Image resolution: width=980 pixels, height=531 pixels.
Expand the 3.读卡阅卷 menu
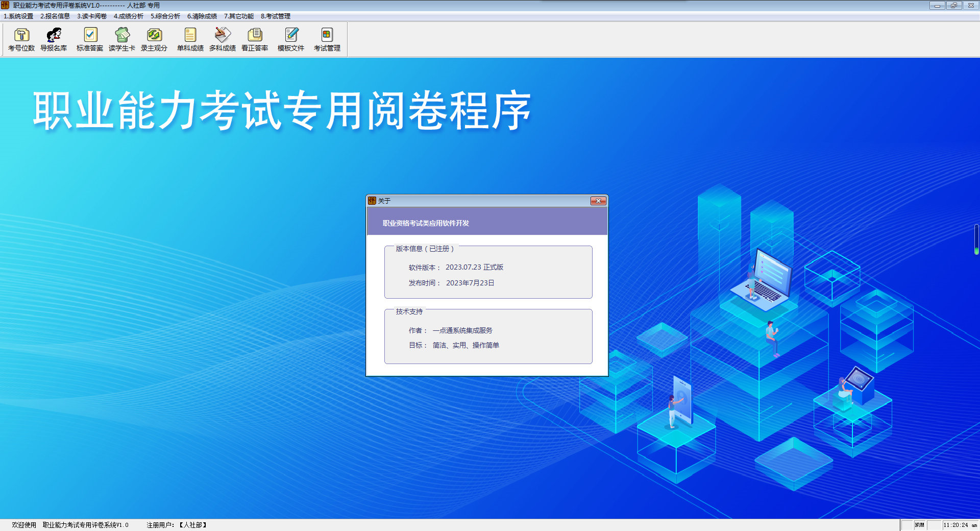click(92, 16)
